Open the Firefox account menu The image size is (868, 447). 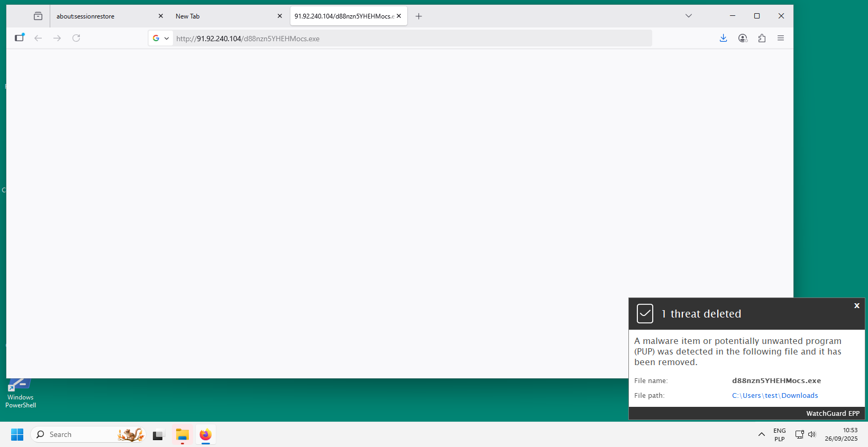(x=743, y=38)
